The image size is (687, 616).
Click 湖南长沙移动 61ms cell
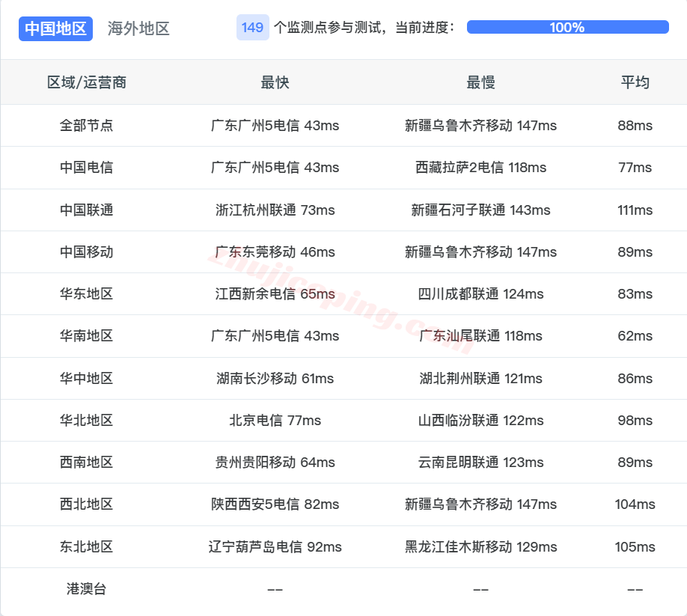(x=275, y=378)
